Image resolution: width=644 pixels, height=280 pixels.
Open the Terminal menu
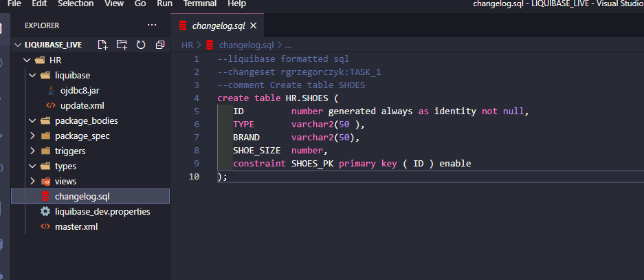[199, 3]
